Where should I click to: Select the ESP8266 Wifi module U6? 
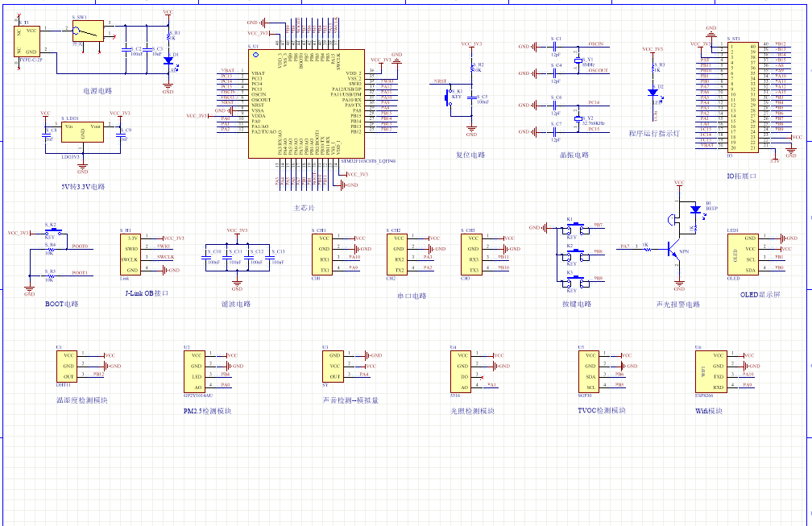[x=710, y=370]
